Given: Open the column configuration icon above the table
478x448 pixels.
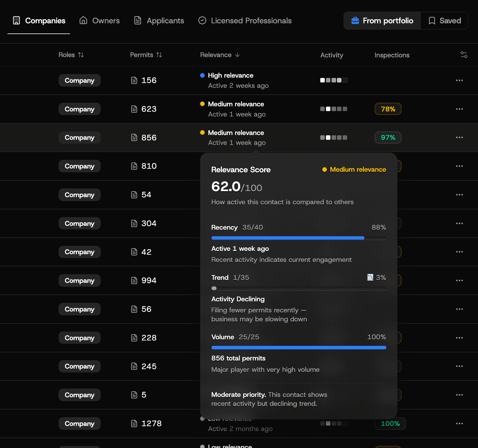Looking at the screenshot, I should 464,55.
